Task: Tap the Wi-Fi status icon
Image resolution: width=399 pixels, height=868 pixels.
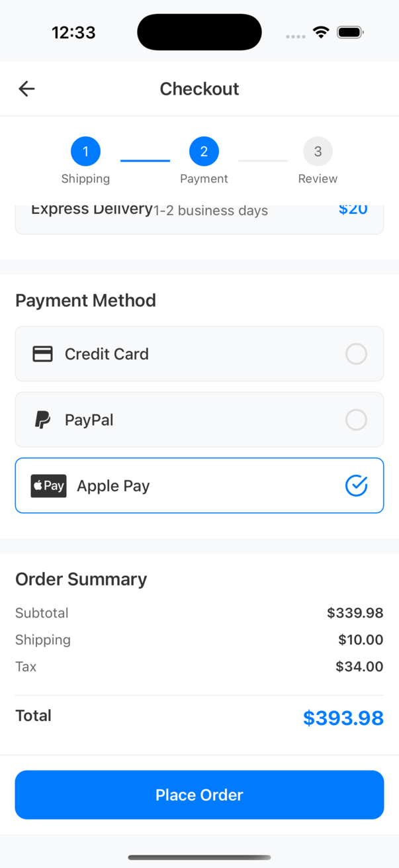Action: [x=321, y=32]
